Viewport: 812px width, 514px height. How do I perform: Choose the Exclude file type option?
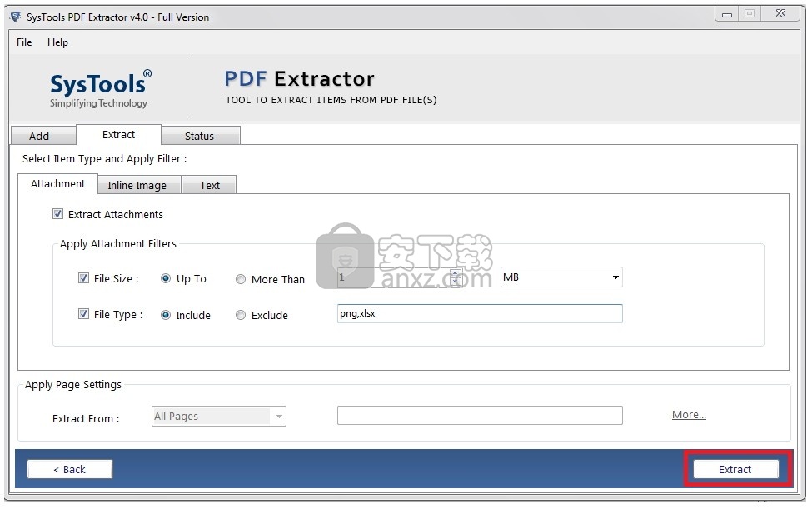tap(241, 315)
